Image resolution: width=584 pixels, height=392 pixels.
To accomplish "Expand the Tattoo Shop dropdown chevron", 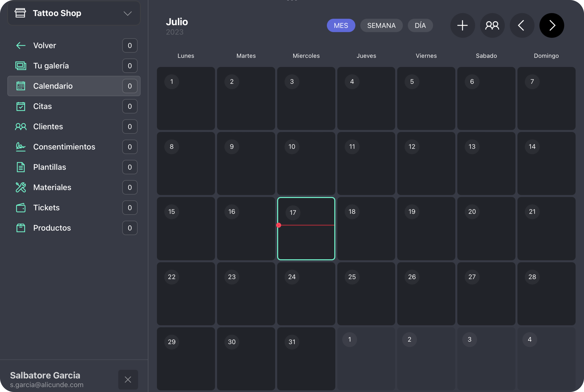I will click(x=128, y=14).
